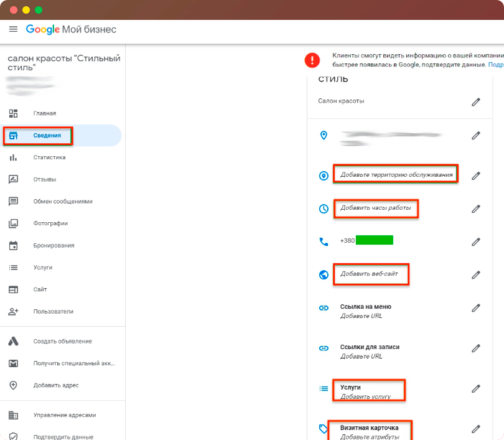Open Обмен сообщениями in the sidebar
The image size is (504, 440).
coord(63,202)
